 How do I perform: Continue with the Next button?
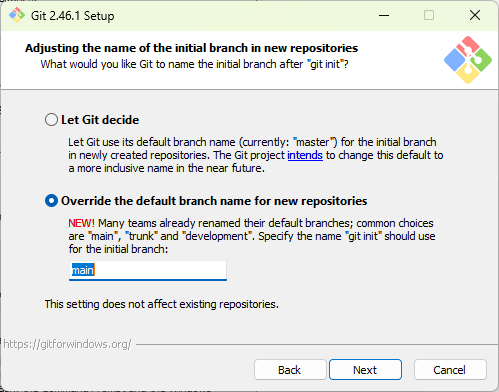(365, 370)
